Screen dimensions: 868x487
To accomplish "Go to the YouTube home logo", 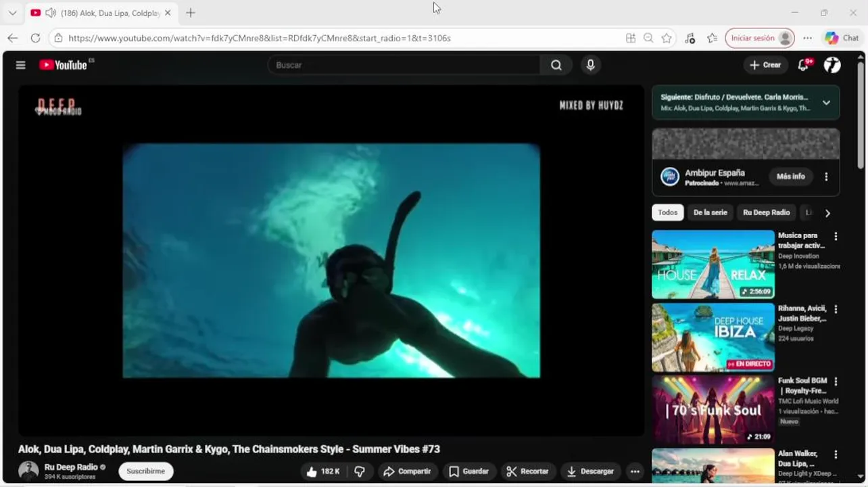I will pyautogui.click(x=64, y=65).
